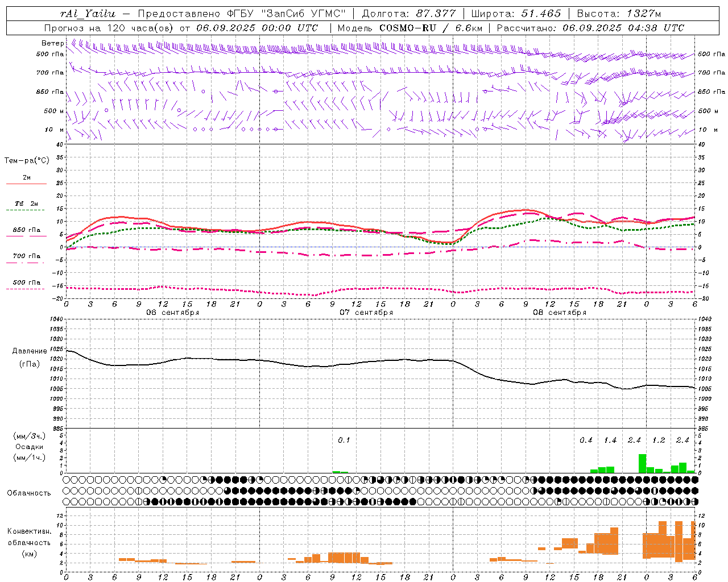Click the Широта: 51.465 header field
Screen dimensions: 728x582
pos(516,14)
